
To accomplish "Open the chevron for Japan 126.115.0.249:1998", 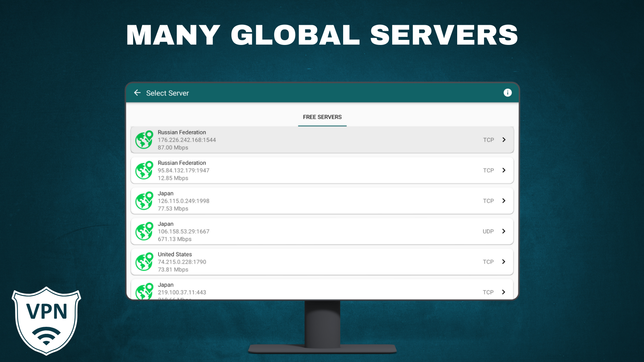I will point(504,201).
